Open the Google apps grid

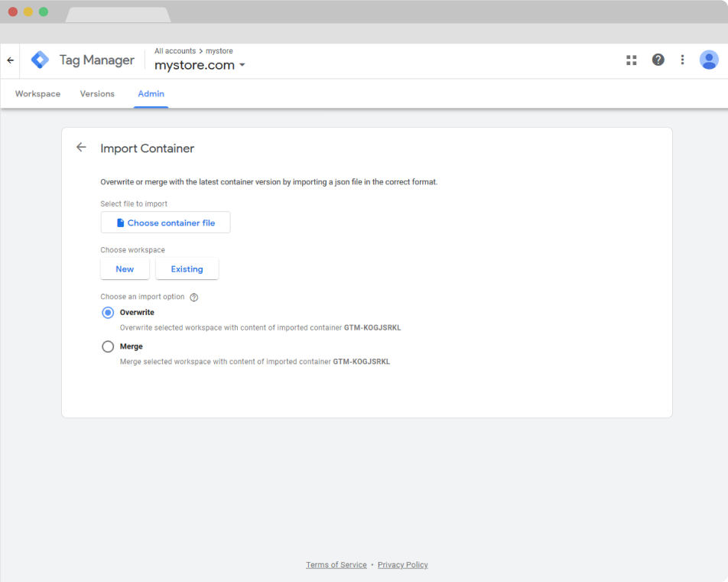tap(632, 60)
